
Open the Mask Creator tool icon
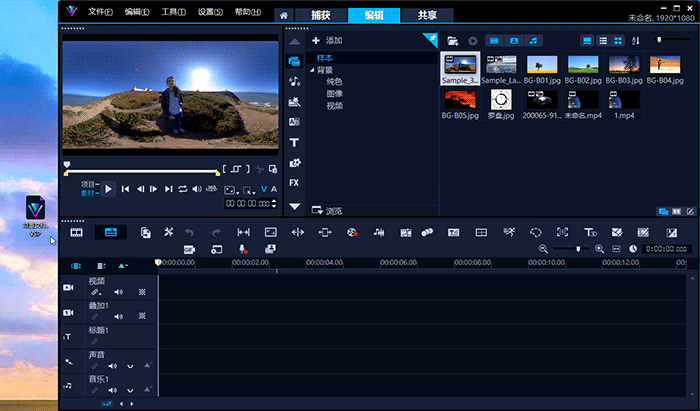pyautogui.click(x=536, y=232)
